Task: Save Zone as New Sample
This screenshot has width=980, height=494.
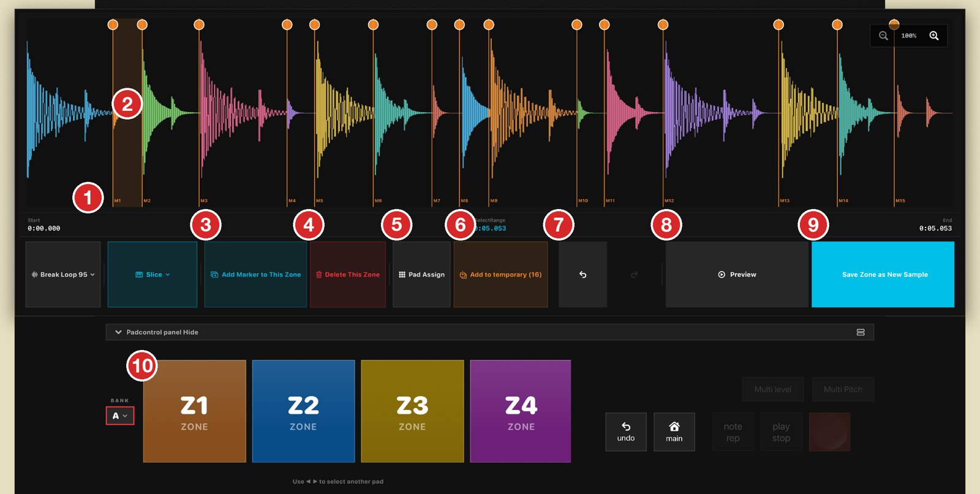Action: click(883, 275)
